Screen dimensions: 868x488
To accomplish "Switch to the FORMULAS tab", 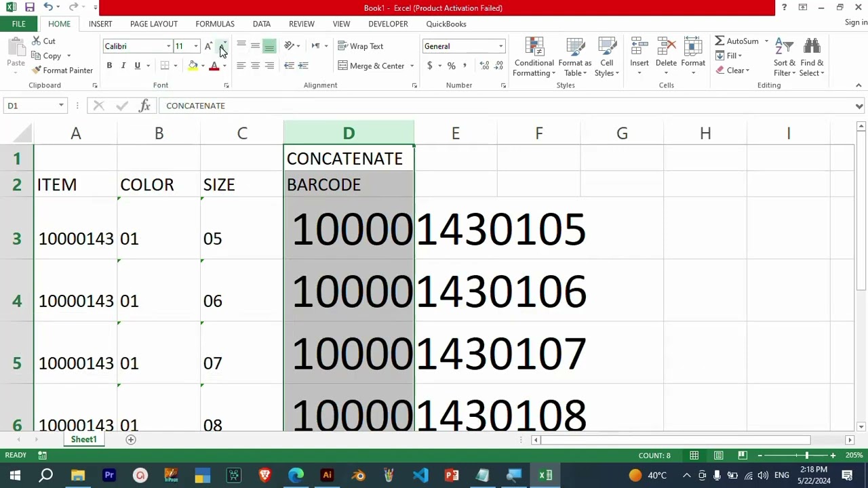I will click(x=215, y=24).
